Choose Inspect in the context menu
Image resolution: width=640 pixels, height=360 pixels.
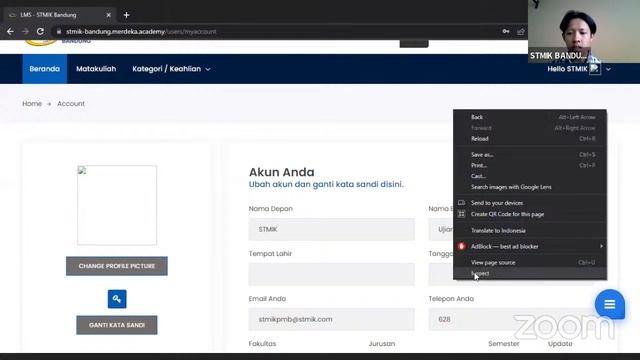[530, 273]
